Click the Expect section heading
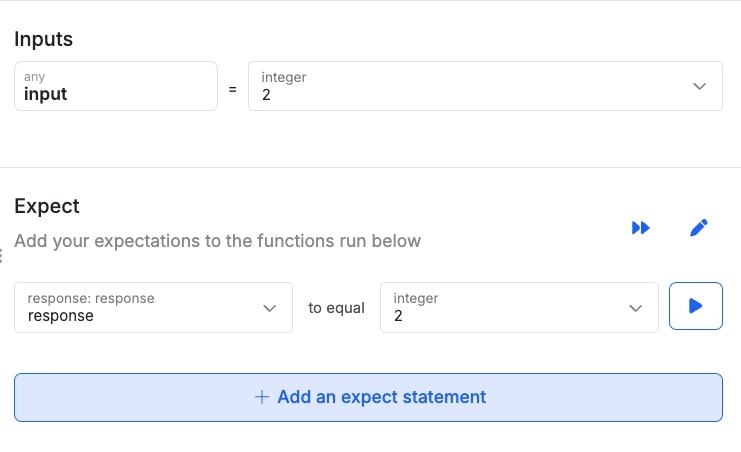 pos(47,206)
